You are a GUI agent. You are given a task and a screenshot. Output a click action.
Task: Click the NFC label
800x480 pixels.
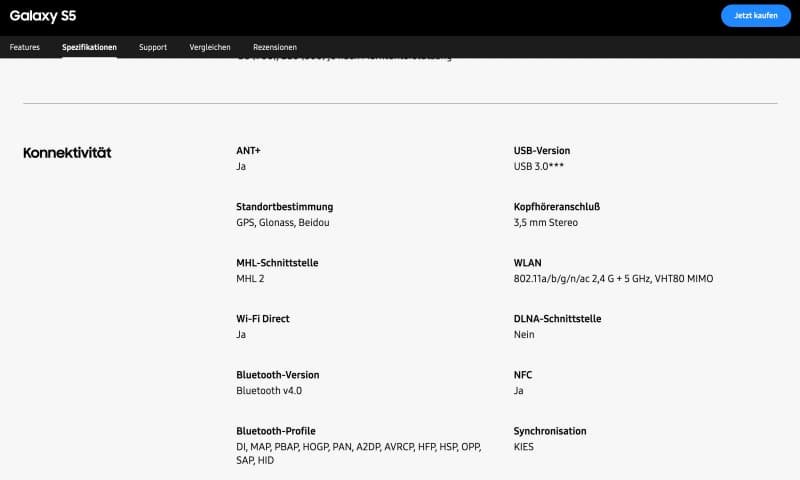pyautogui.click(x=522, y=375)
